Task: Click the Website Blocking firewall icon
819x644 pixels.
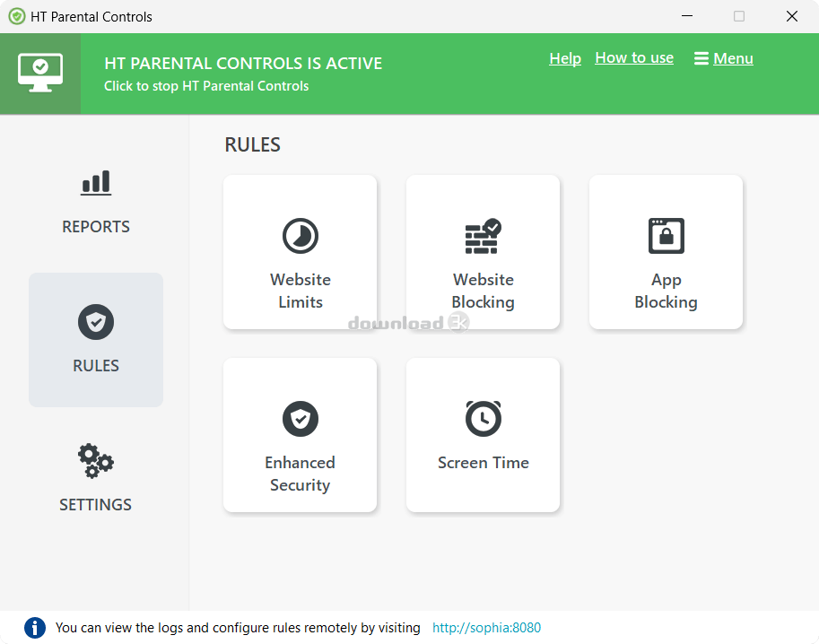Action: pos(484,236)
